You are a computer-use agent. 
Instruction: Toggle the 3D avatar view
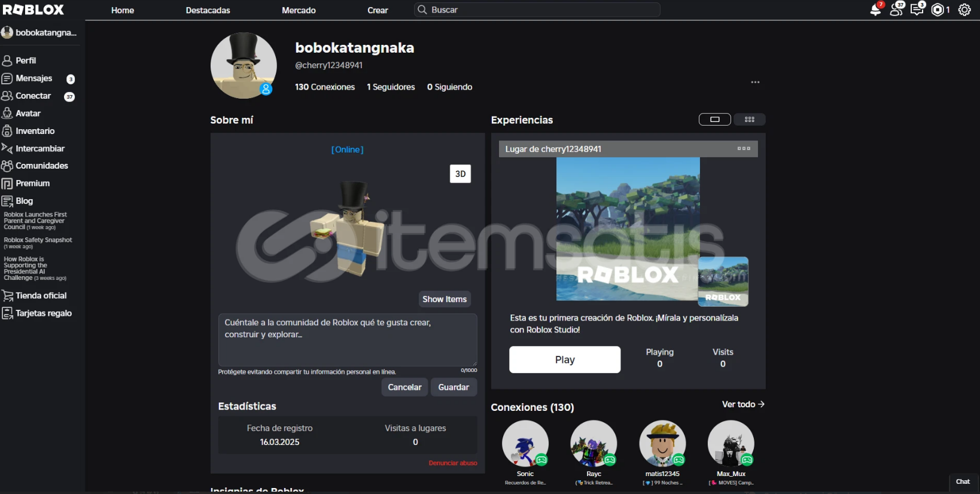(460, 174)
